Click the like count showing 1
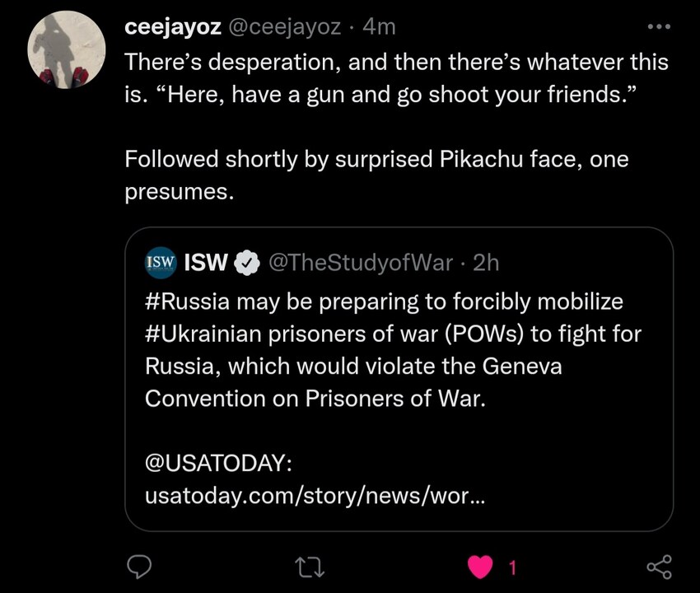Viewport: 700px width, 593px height. [x=512, y=567]
